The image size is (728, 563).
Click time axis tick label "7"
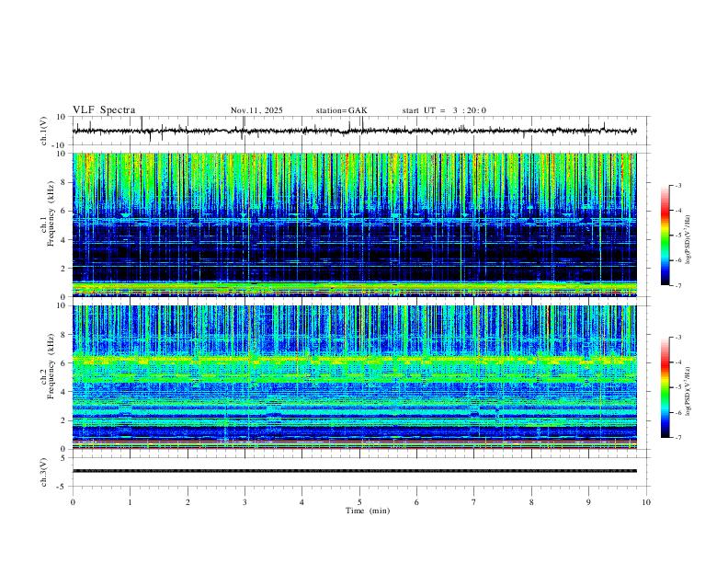tap(474, 502)
